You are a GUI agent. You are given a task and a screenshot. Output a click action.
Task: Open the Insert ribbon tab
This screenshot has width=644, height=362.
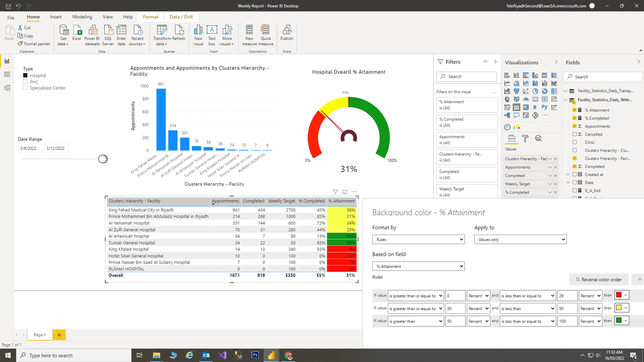point(56,17)
